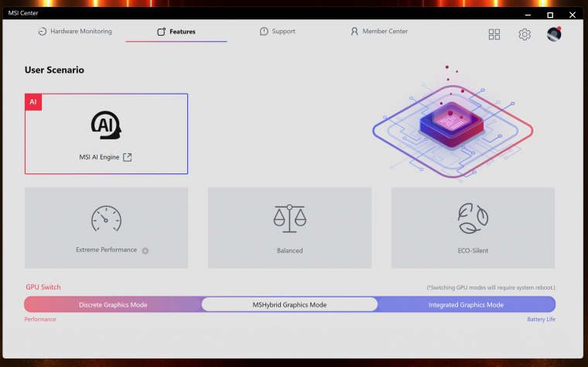Viewport: 588px width, 367px height.
Task: Click the user profile avatar
Action: tap(554, 34)
